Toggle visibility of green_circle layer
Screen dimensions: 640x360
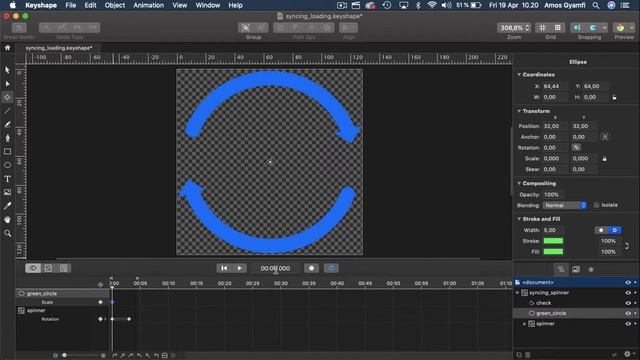click(x=628, y=313)
